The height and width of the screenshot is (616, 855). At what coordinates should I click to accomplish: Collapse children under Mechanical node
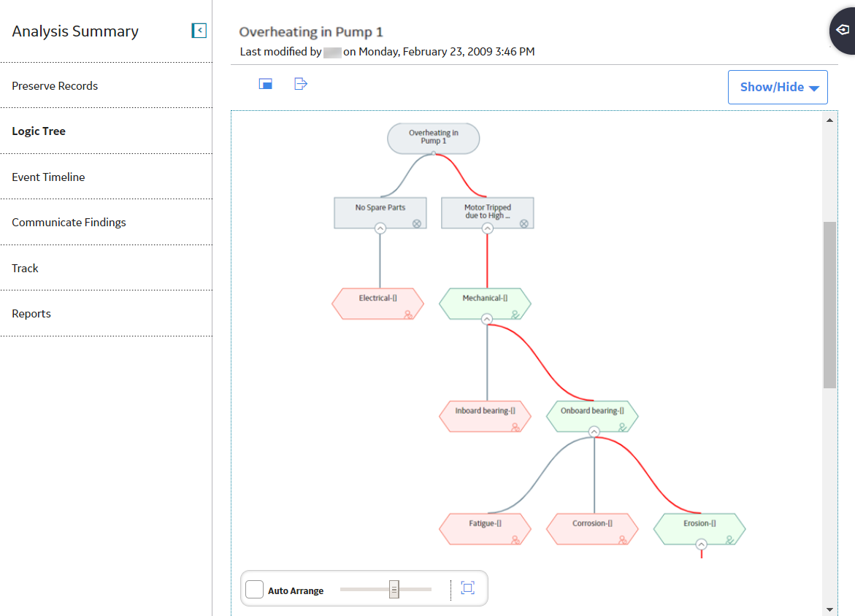487,319
